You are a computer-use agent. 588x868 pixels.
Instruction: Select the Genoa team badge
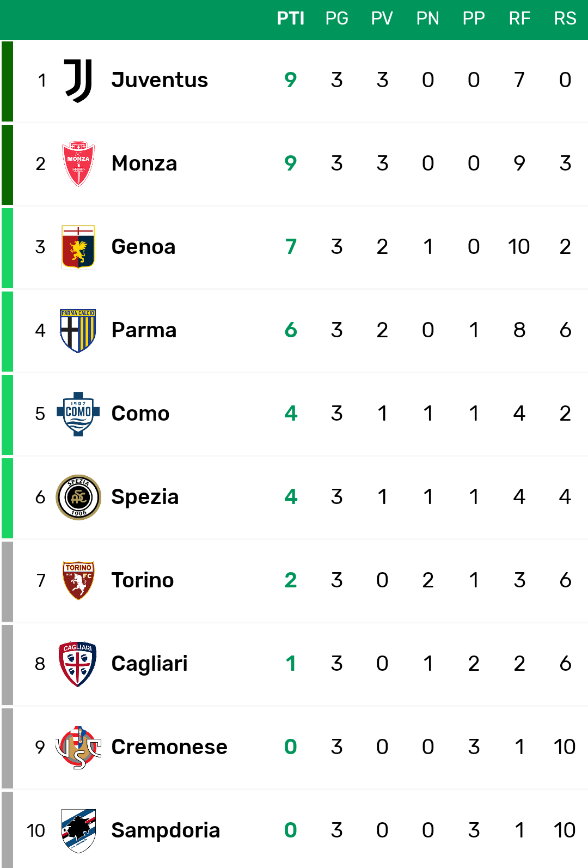pos(78,247)
